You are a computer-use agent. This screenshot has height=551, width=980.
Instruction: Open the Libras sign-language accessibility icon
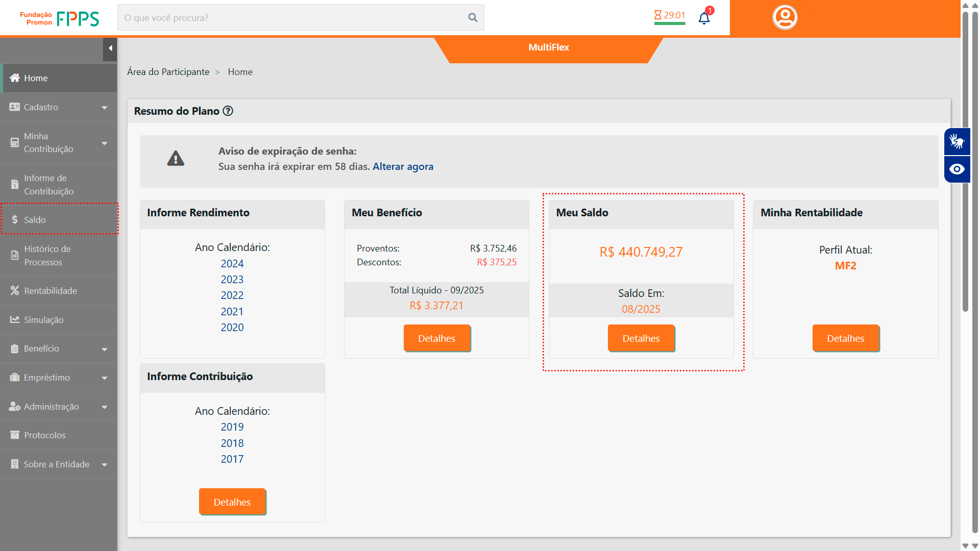coord(957,141)
